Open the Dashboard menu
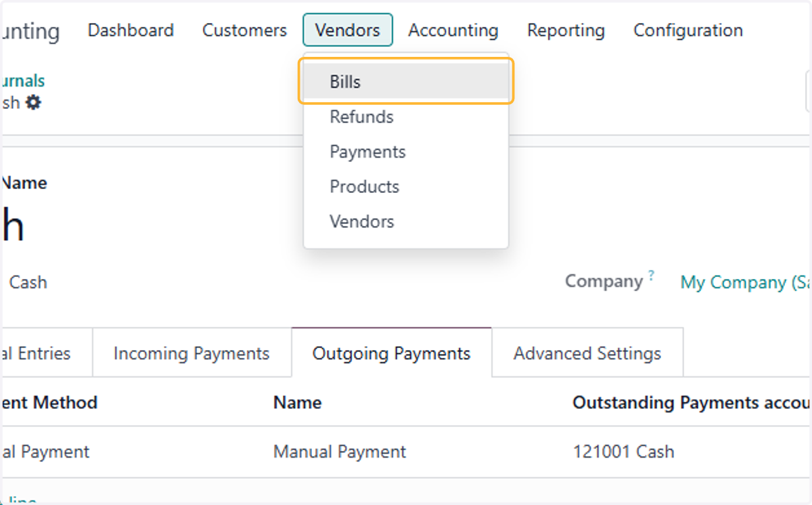This screenshot has width=812, height=505. coord(131,30)
